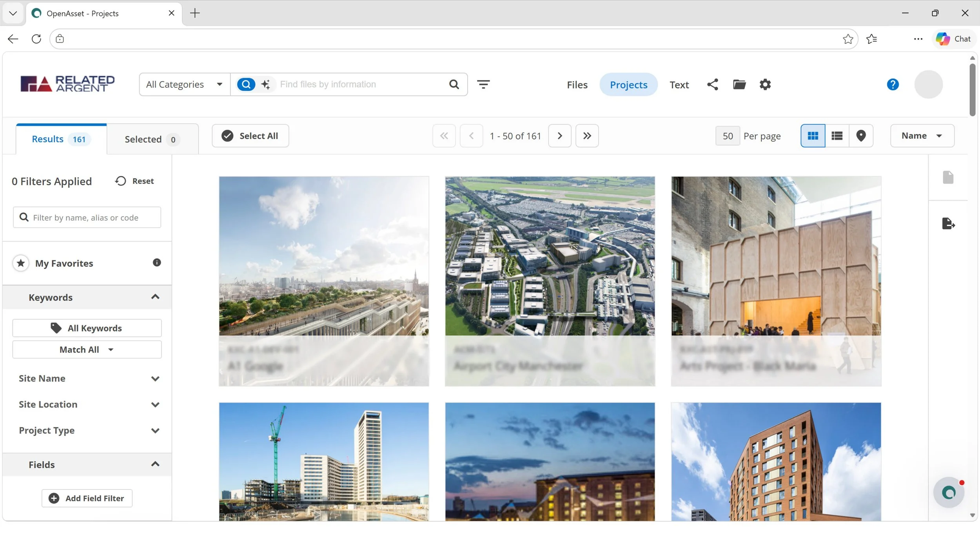Toggle the My Favorites star
This screenshot has width=980, height=551.
click(21, 263)
